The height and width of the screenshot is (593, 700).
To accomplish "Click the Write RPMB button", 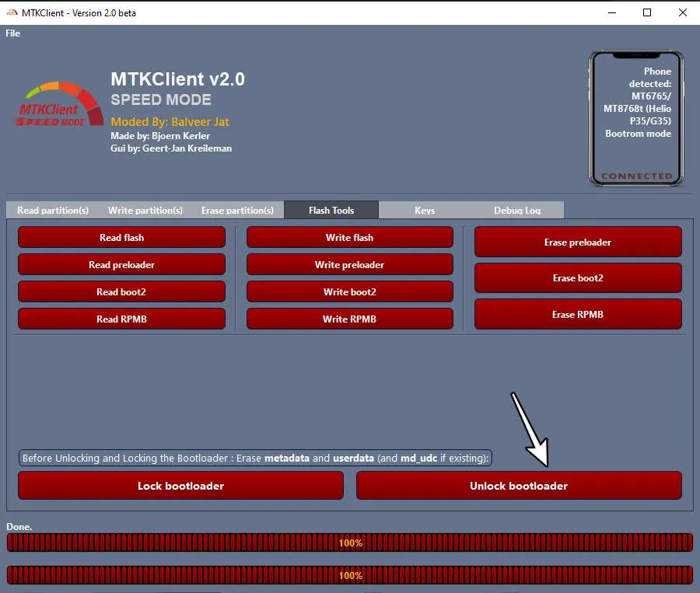I will pos(349,319).
